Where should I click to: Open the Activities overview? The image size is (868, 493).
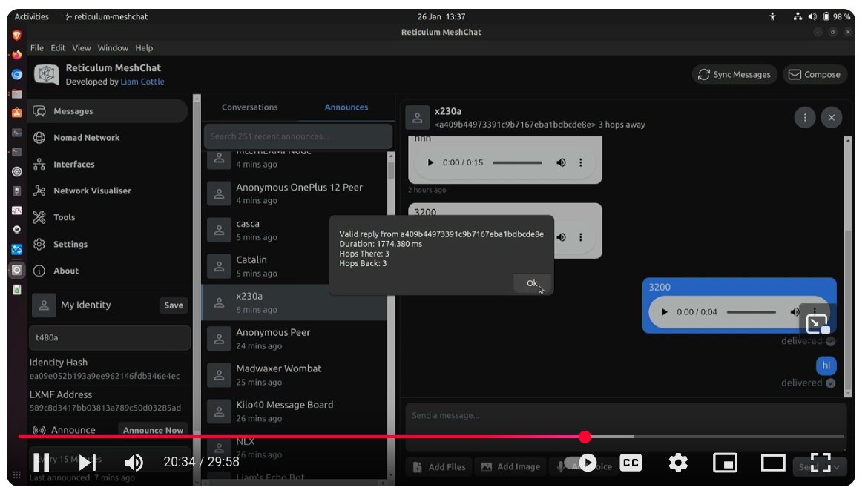click(x=32, y=16)
